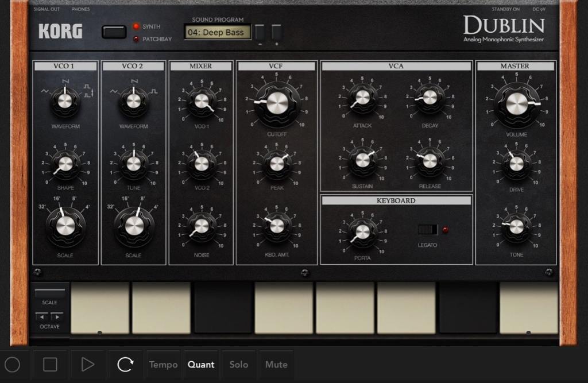Toggle the Mute button
The height and width of the screenshot is (383, 588).
276,365
